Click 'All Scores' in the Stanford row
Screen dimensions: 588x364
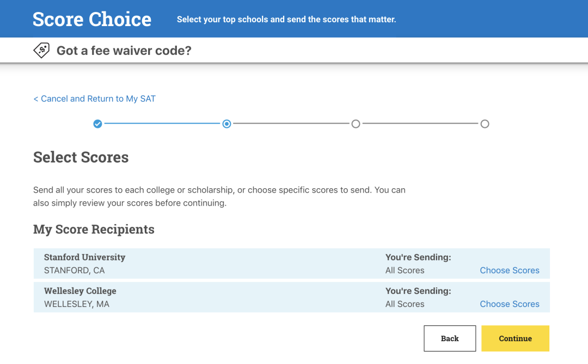[405, 270]
